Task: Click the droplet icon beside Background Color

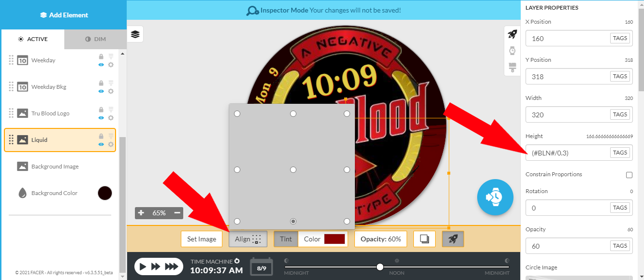Action: click(22, 193)
